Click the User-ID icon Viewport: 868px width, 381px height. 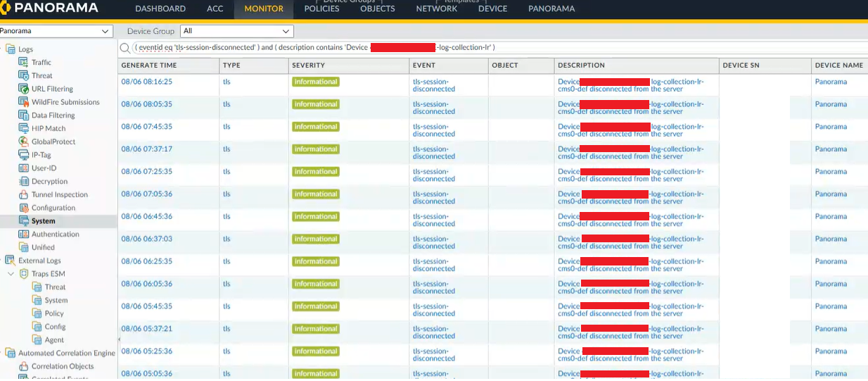pos(23,168)
